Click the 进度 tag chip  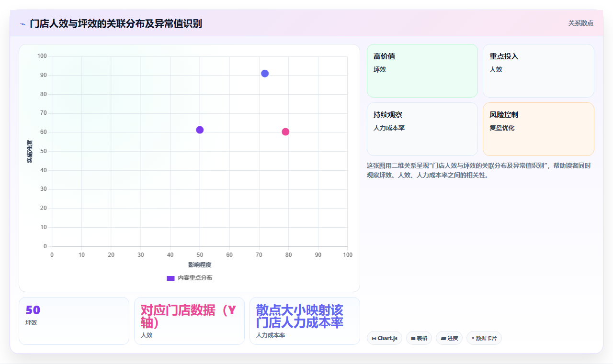449,338
